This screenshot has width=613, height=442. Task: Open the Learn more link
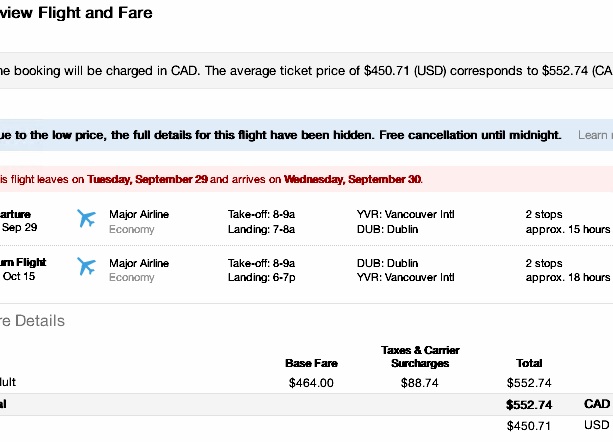click(x=595, y=135)
